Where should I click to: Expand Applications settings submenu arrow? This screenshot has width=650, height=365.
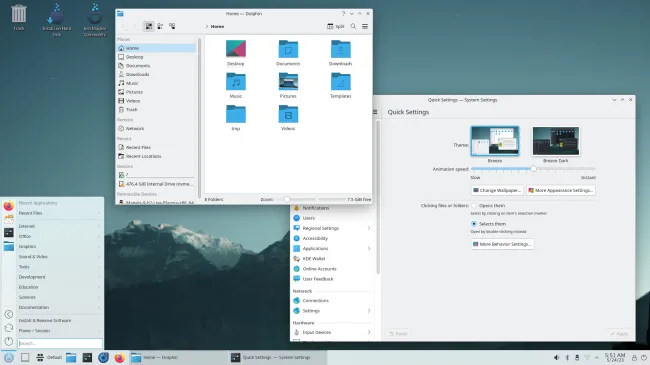[x=369, y=248]
